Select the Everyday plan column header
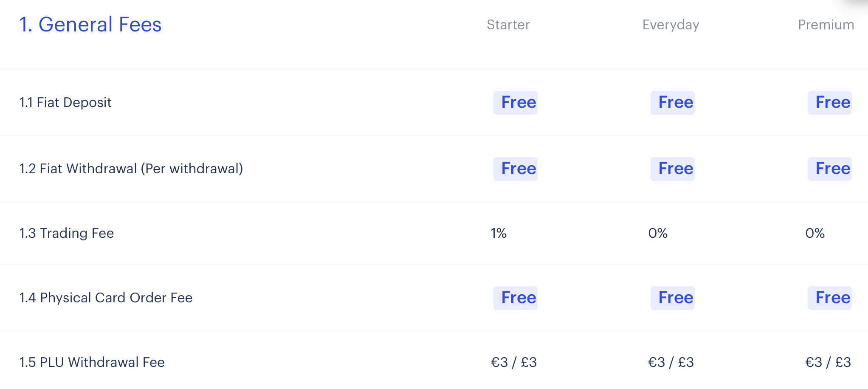 click(x=671, y=25)
